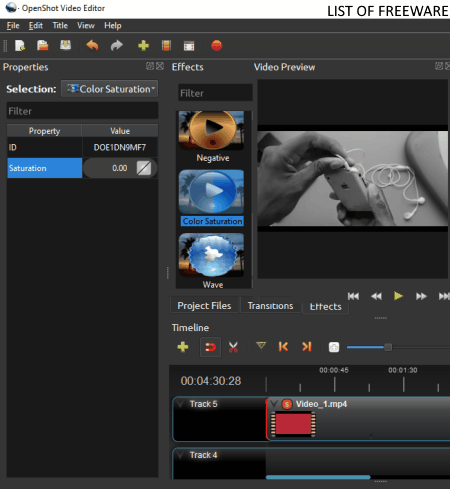The width and height of the screenshot is (450, 489).
Task: Add a track with timeline green plus
Action: point(183,347)
